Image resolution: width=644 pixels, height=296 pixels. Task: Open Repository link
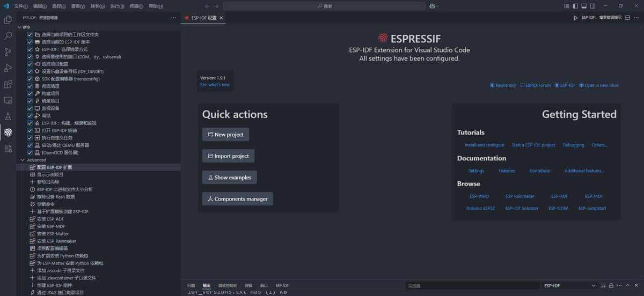(x=503, y=85)
